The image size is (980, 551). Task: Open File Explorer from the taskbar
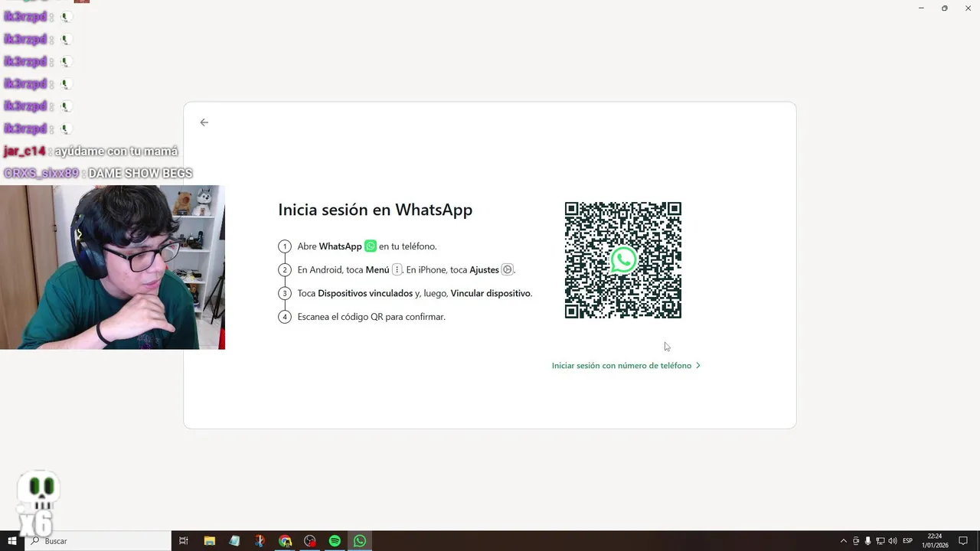click(209, 541)
